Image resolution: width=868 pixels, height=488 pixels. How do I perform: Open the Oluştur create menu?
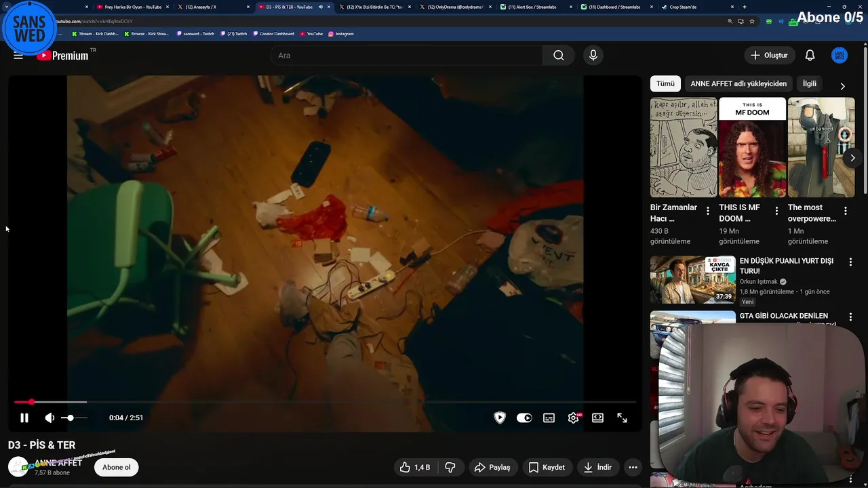(769, 56)
